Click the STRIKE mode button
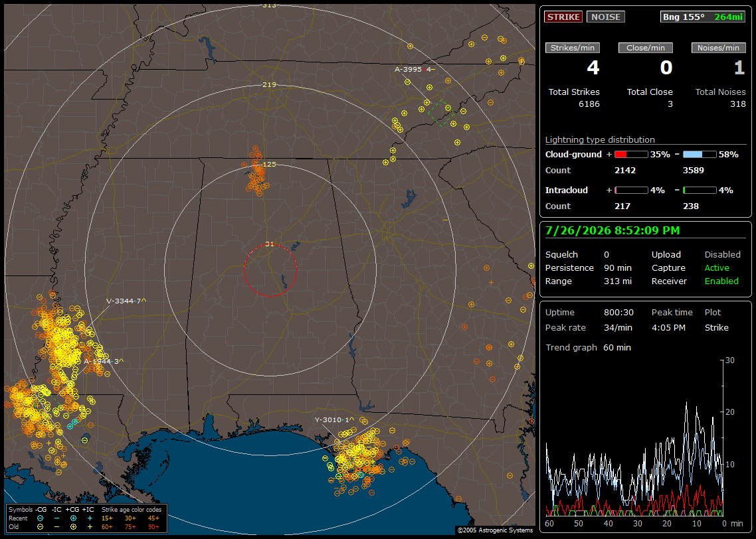 tap(563, 17)
